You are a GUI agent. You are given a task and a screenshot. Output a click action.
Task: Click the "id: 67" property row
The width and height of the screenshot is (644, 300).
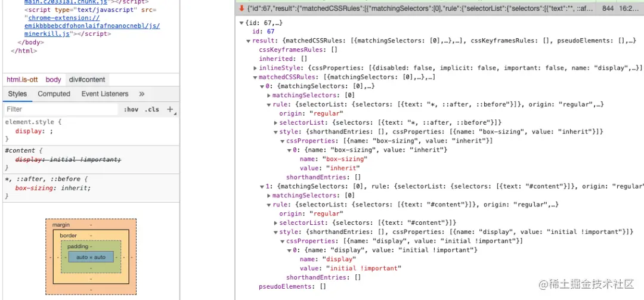click(264, 32)
